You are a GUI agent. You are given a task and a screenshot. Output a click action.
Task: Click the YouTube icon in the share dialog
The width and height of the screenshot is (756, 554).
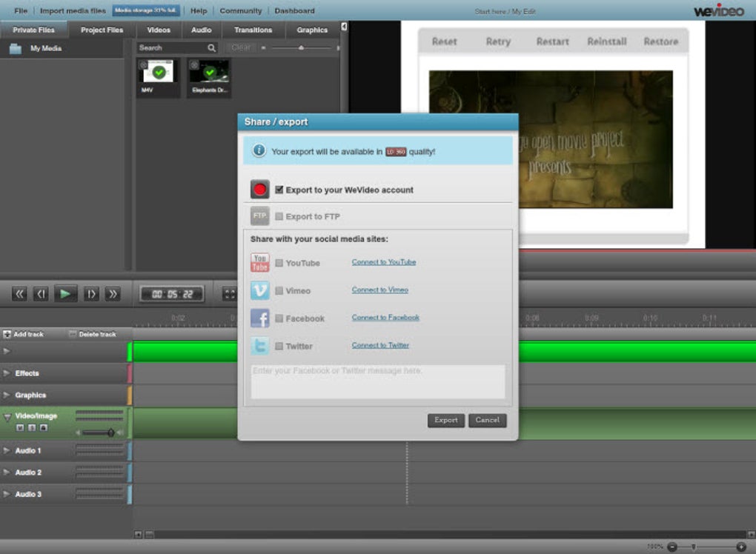(x=259, y=262)
